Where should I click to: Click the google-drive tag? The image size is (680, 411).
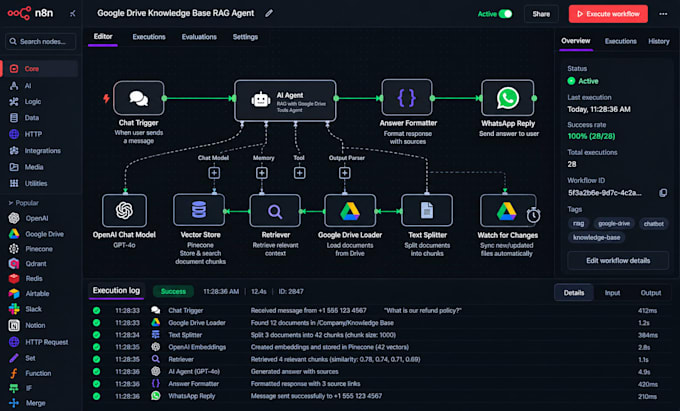[614, 223]
